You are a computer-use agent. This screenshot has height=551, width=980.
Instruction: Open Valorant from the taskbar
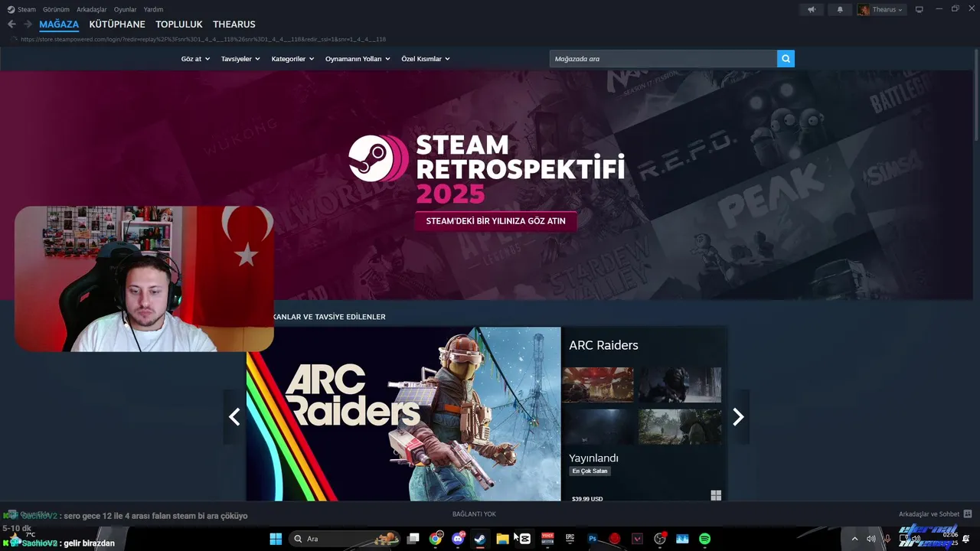[637, 539]
